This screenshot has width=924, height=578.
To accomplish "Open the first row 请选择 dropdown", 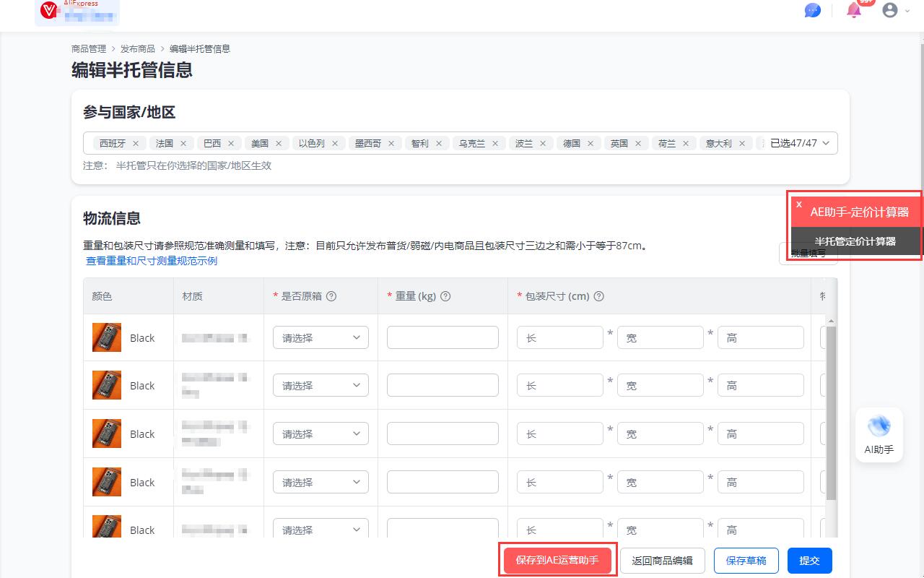I will [x=321, y=337].
